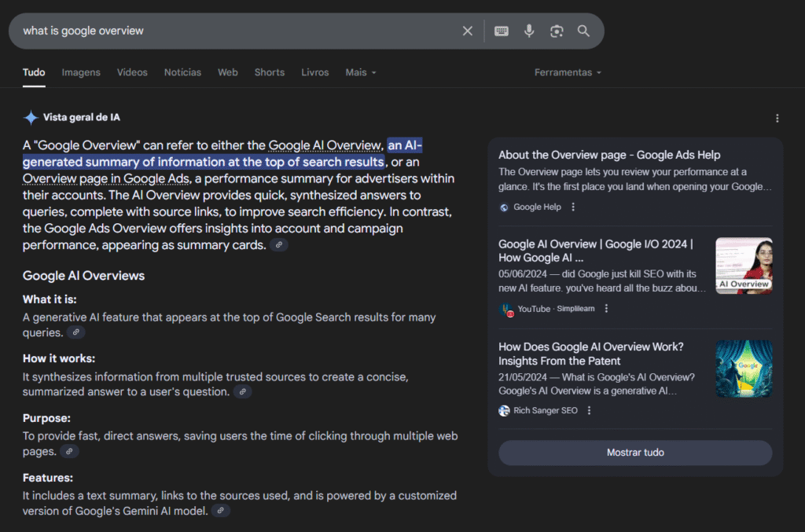Click the 'Google AI Overviews' heading
This screenshot has width=805, height=532.
coord(83,276)
